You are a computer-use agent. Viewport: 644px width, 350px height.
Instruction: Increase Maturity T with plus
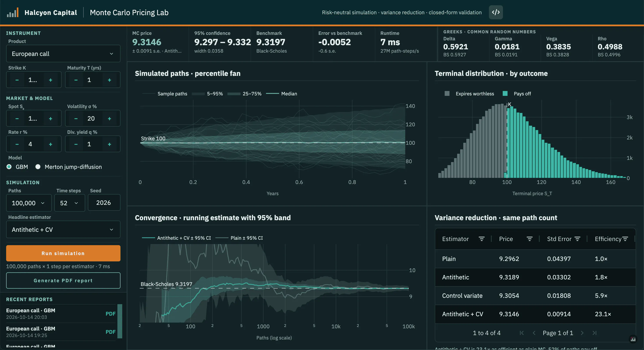click(x=110, y=80)
